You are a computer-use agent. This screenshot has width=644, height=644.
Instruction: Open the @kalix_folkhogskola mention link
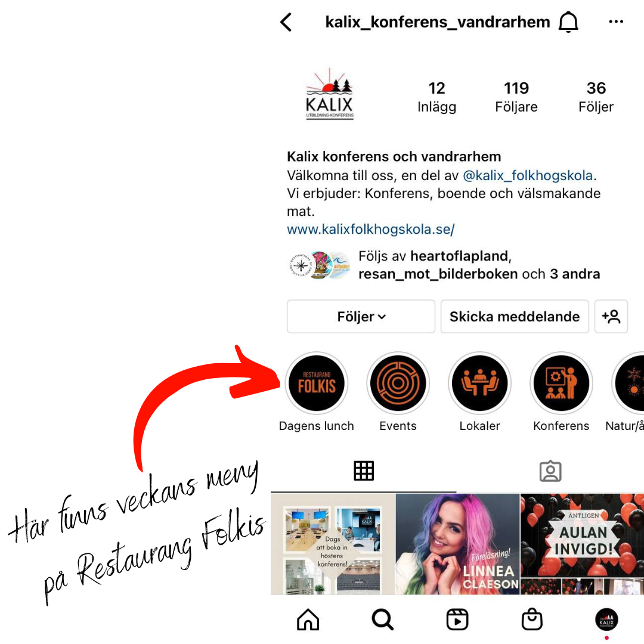(x=528, y=175)
